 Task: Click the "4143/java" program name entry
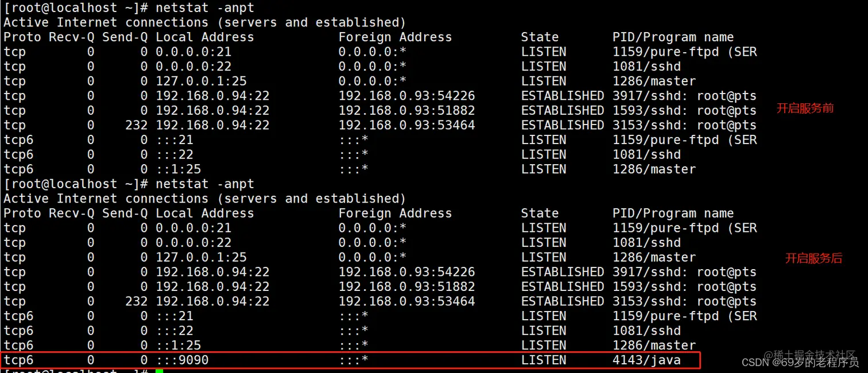point(646,360)
